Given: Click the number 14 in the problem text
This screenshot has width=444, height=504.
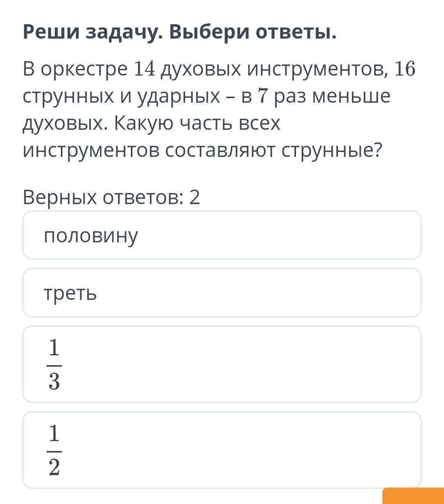Looking at the screenshot, I should [144, 69].
